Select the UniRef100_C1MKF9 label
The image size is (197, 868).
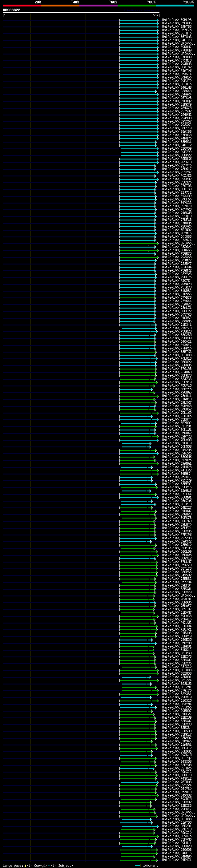coord(177,104)
